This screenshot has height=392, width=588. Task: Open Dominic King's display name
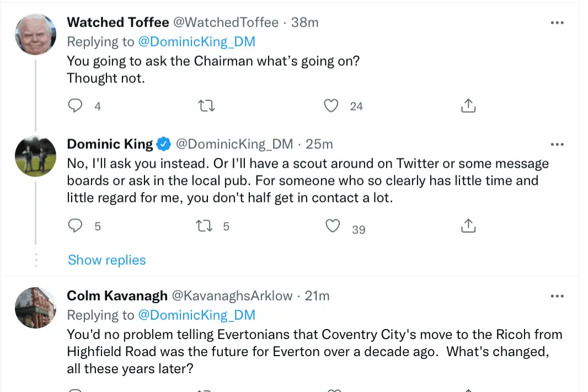coord(110,144)
